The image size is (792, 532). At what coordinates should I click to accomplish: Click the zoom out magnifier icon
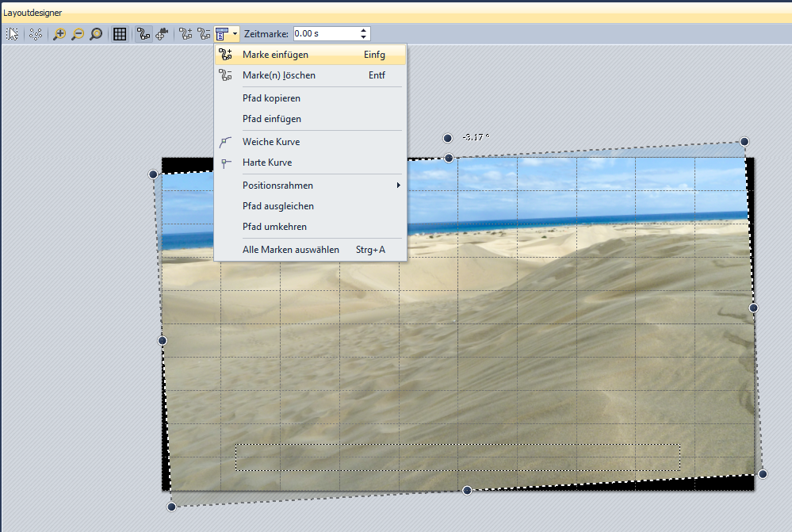pos(78,34)
